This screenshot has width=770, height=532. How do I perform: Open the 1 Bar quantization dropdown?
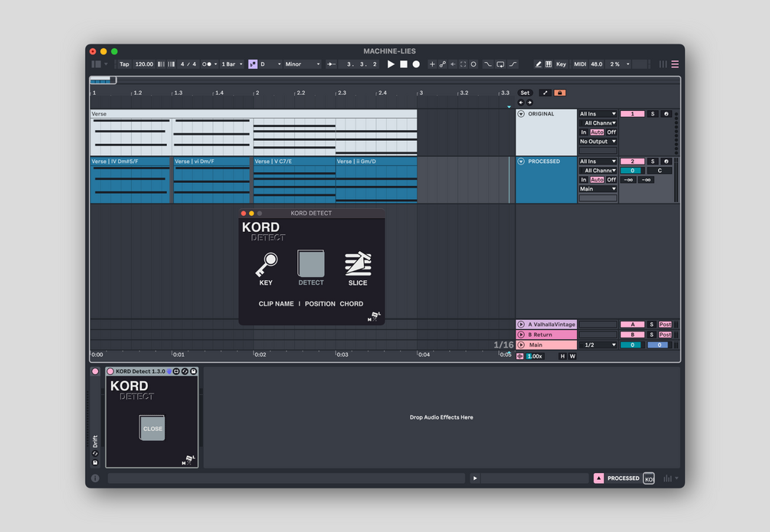232,64
